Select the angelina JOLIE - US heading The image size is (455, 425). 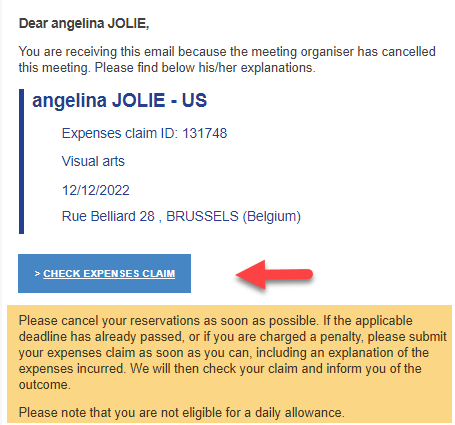pyautogui.click(x=119, y=100)
